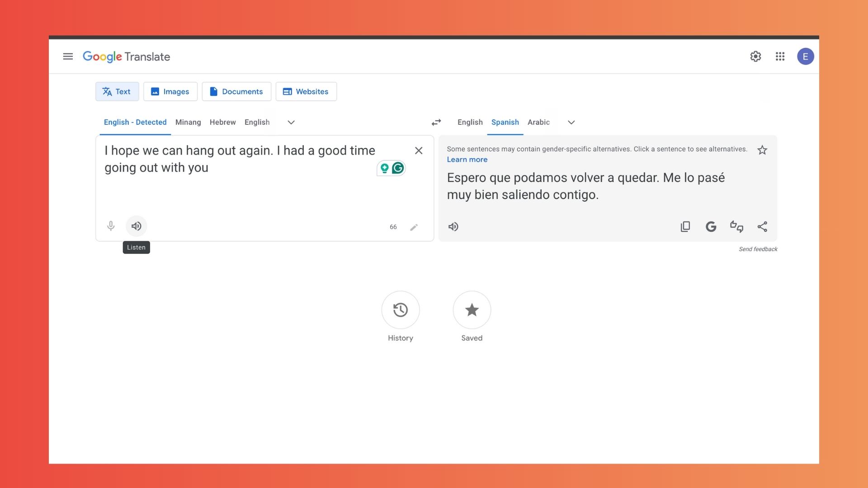Swap source and target languages
The image size is (868, 488).
pos(436,122)
